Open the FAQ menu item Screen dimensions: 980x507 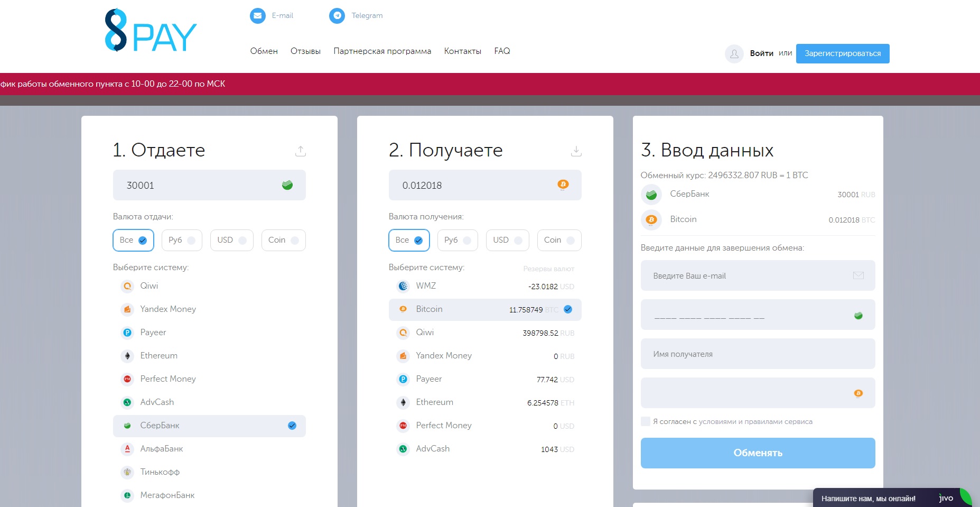click(x=502, y=51)
